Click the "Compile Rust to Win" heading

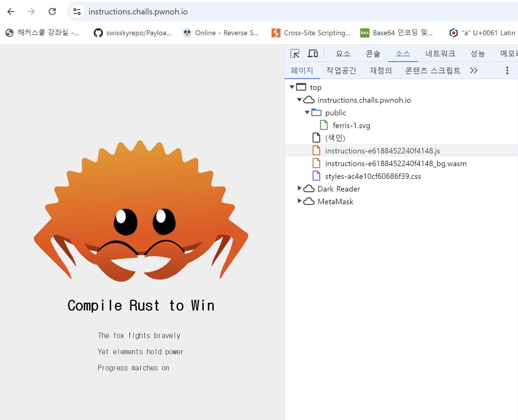[141, 305]
